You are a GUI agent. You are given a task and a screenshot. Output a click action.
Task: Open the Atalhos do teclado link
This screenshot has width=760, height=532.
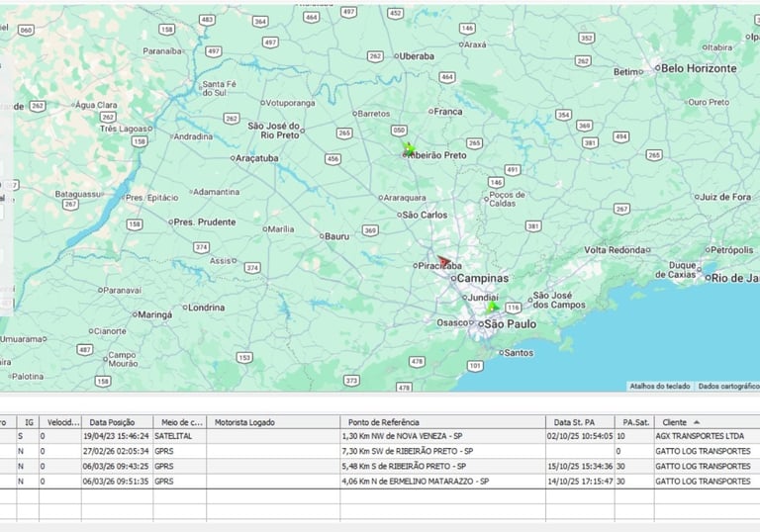coord(660,387)
